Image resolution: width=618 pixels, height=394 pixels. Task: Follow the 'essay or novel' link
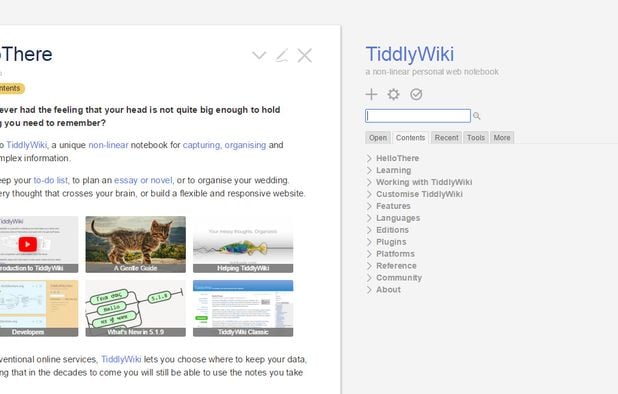click(143, 180)
